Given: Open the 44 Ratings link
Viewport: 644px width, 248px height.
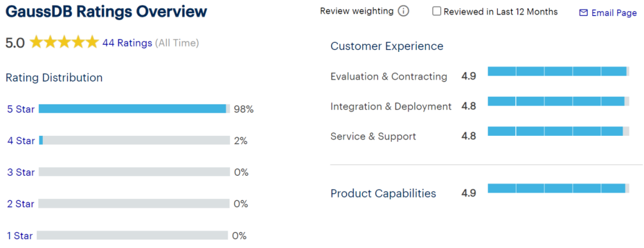Looking at the screenshot, I should (x=127, y=43).
